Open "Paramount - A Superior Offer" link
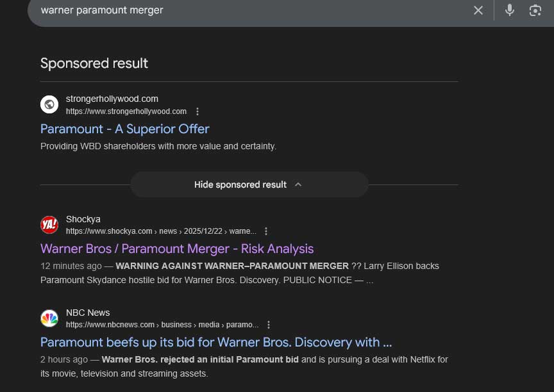The image size is (554, 392). click(125, 129)
